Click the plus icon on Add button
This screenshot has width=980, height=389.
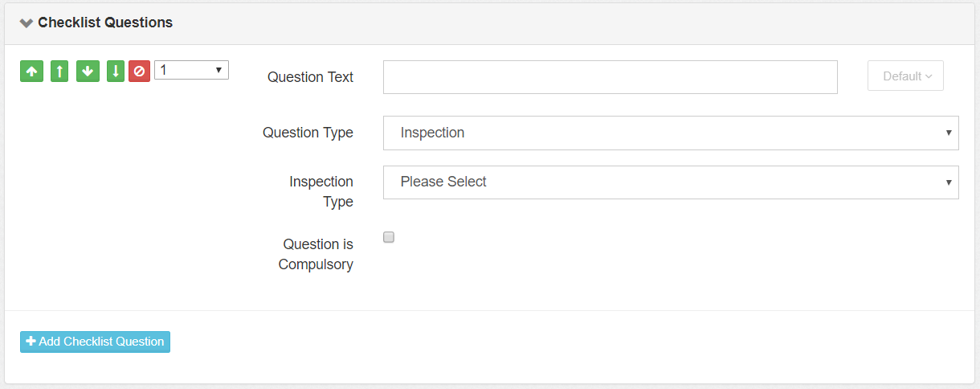point(31,342)
